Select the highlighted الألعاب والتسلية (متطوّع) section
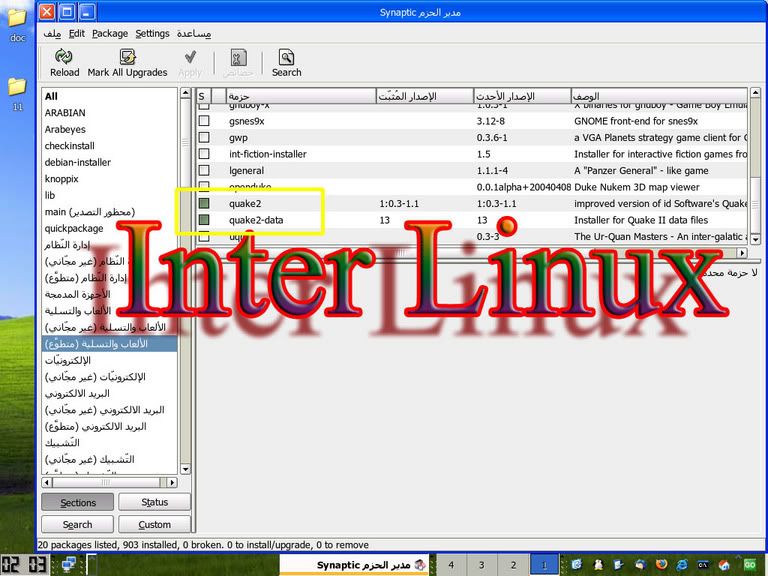This screenshot has width=768, height=576. tap(109, 344)
